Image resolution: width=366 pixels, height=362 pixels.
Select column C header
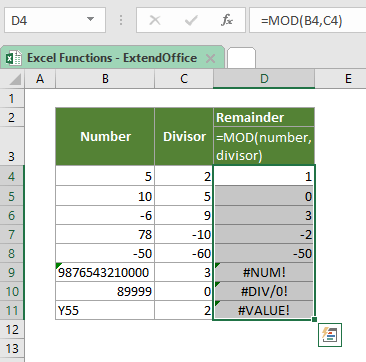184,79
